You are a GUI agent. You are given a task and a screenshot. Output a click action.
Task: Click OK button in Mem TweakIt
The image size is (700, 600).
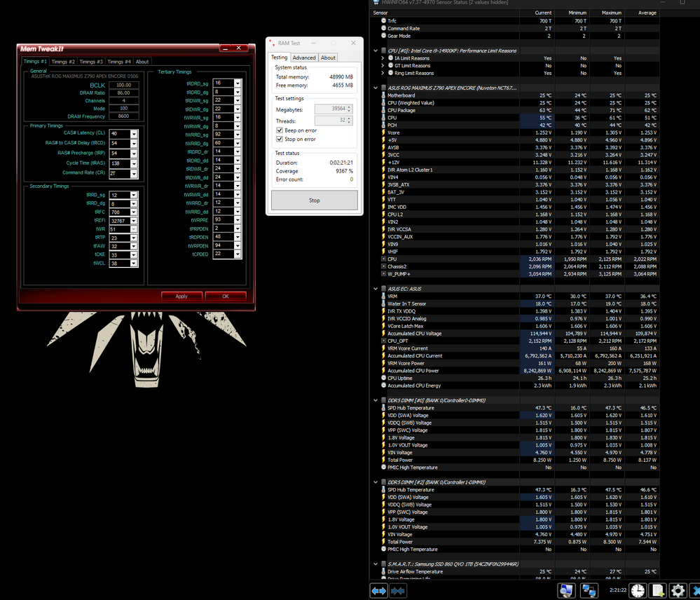coord(226,296)
